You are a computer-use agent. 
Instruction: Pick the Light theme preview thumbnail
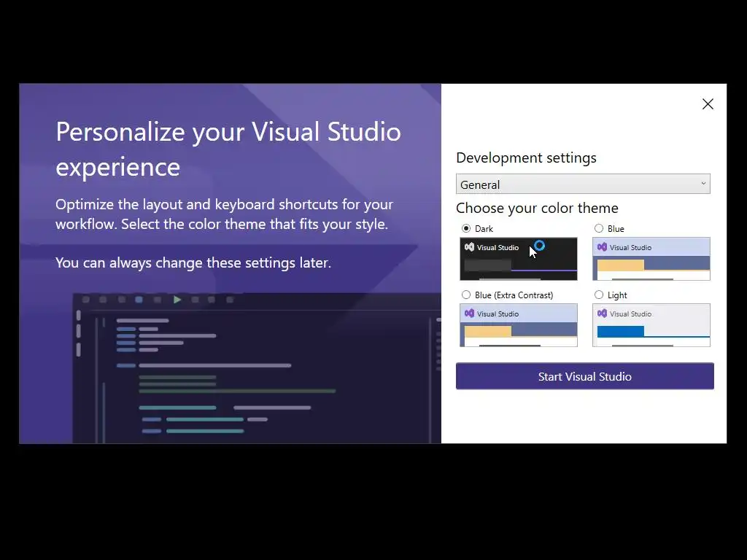pos(651,325)
